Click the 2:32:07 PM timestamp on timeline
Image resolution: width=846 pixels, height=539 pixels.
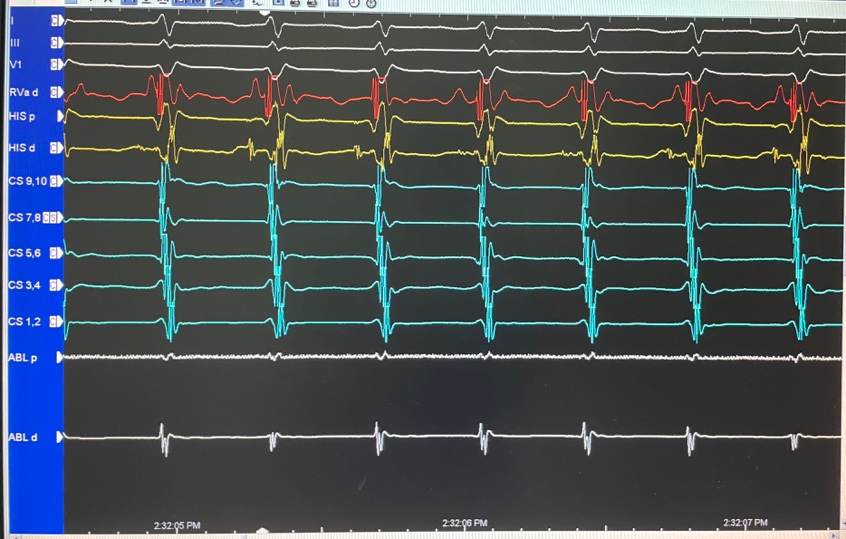[x=747, y=523]
